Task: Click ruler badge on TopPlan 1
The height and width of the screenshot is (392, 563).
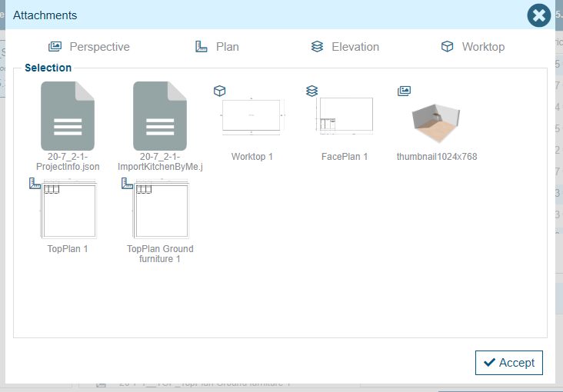Action: coord(35,183)
